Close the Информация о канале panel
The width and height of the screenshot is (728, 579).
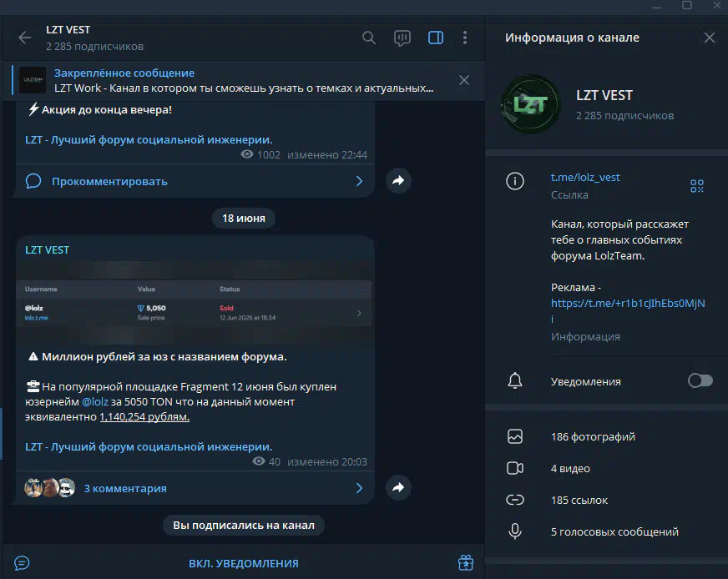tap(710, 38)
